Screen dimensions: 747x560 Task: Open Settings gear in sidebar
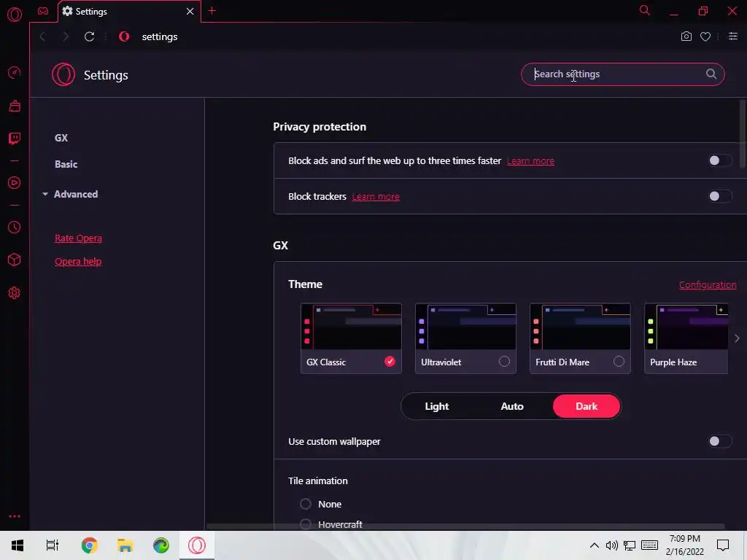pyautogui.click(x=15, y=293)
